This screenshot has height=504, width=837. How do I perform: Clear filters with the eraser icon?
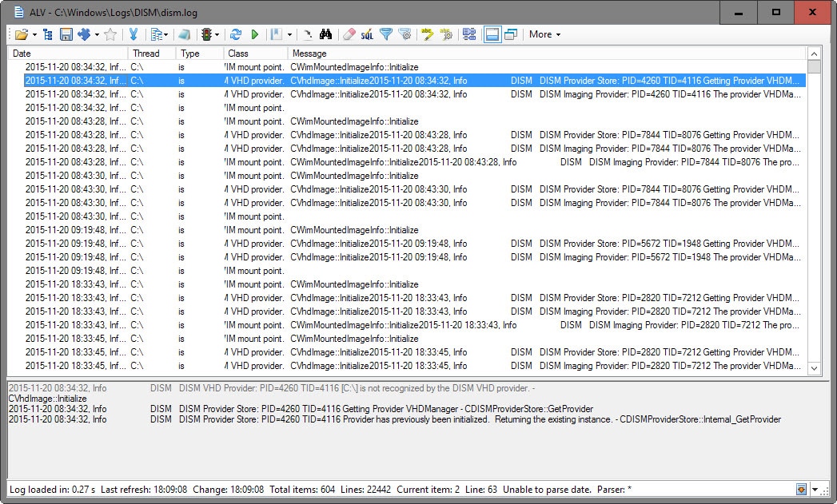(x=349, y=34)
